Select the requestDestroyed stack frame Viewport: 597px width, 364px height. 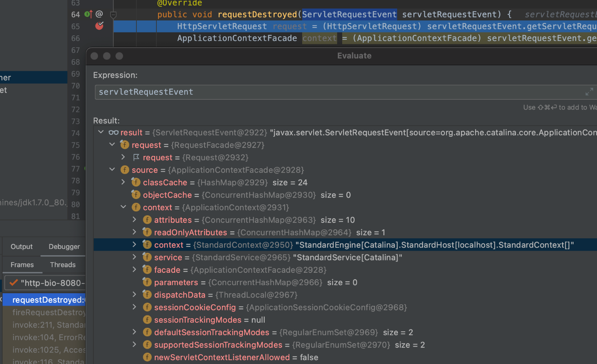(47, 300)
